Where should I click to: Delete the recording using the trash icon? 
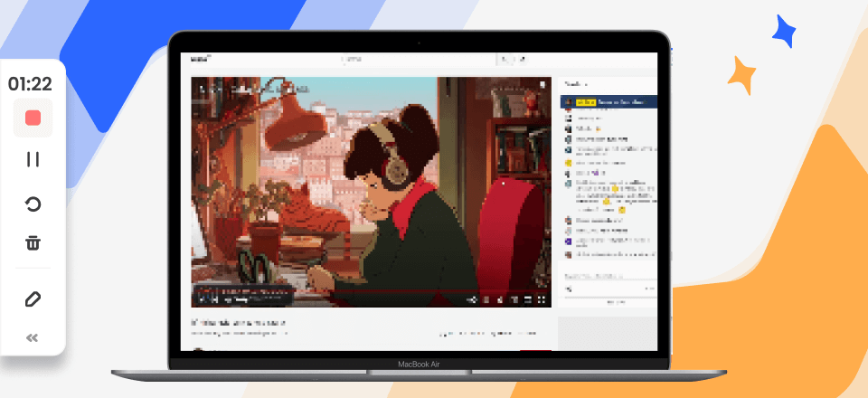coord(33,242)
